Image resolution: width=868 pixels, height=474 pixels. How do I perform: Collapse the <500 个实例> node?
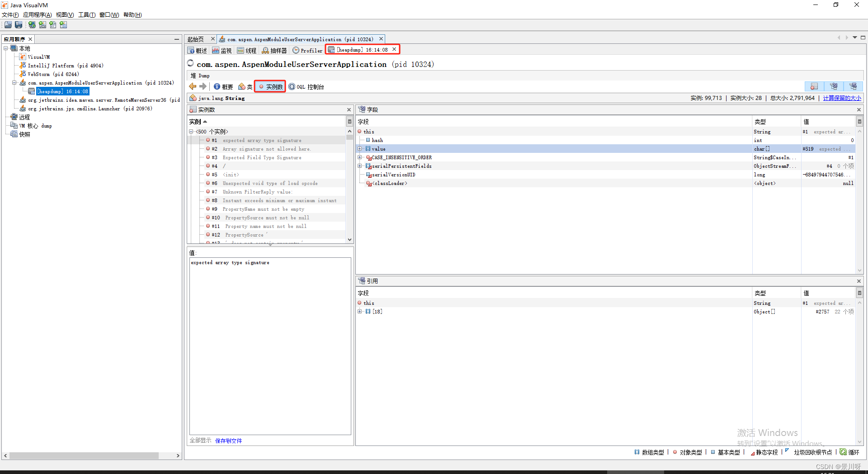coord(191,132)
